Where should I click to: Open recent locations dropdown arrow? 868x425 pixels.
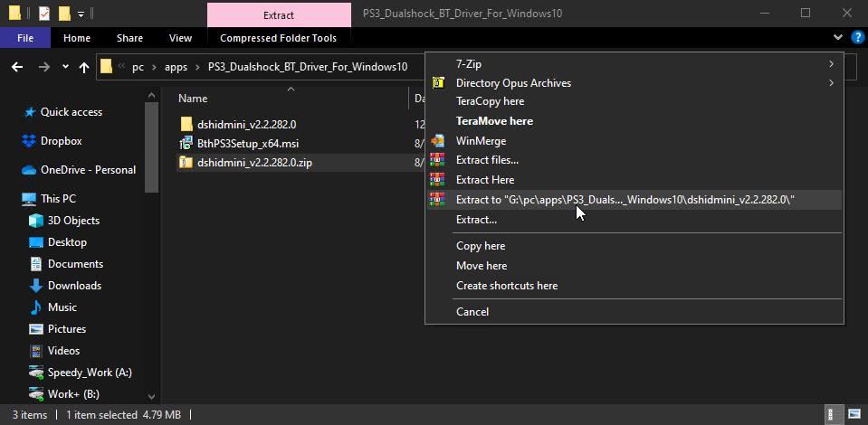click(65, 67)
